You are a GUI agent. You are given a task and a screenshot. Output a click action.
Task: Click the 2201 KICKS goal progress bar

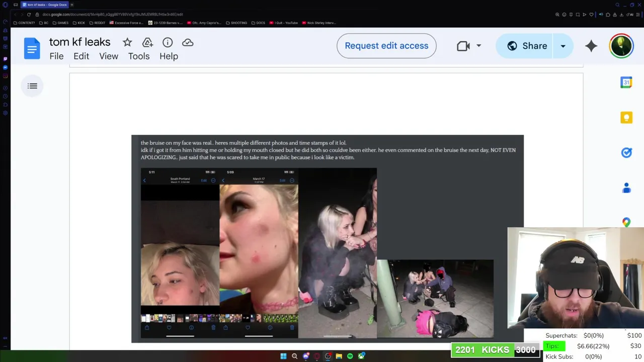click(495, 350)
